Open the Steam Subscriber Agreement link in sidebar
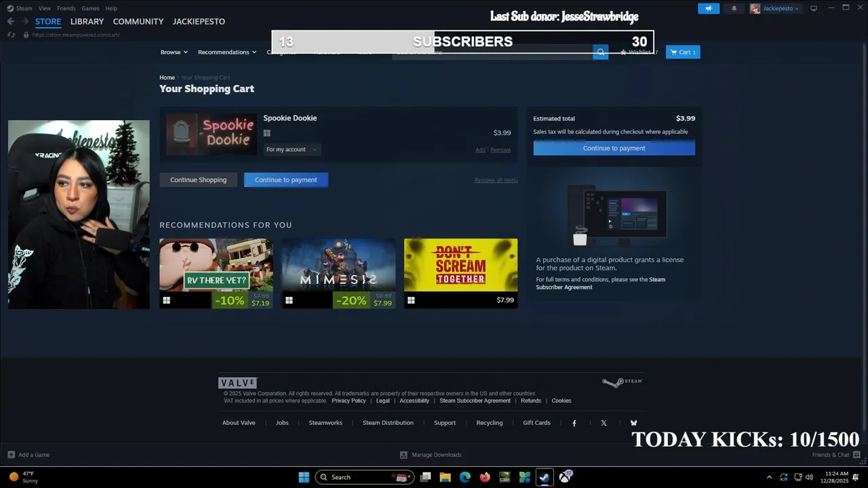 click(600, 283)
